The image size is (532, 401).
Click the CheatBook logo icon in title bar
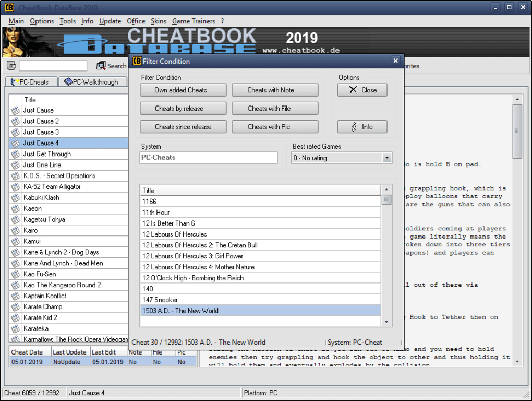pos(9,7)
